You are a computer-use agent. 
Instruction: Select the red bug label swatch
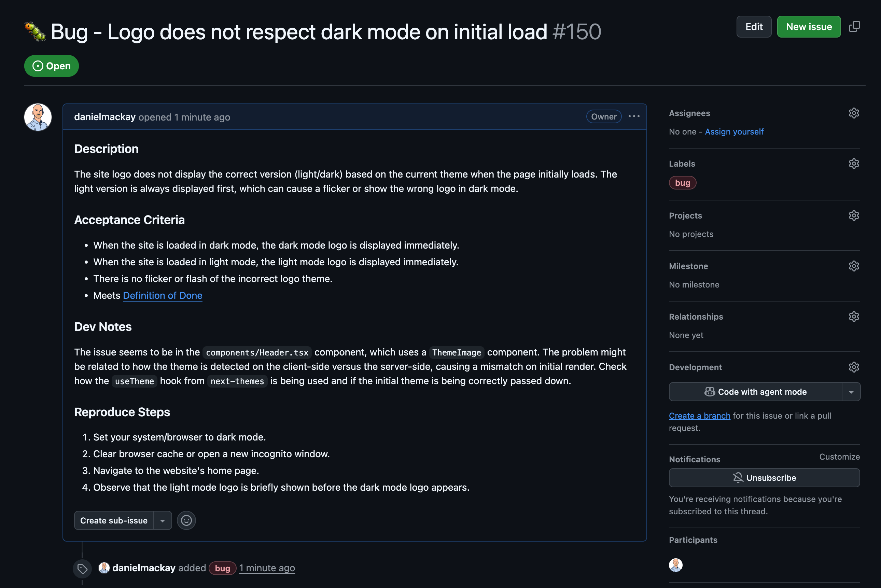click(x=682, y=183)
